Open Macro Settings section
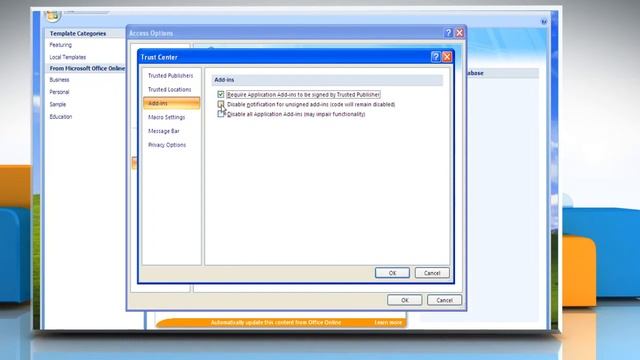The width and height of the screenshot is (640, 360). (167, 117)
